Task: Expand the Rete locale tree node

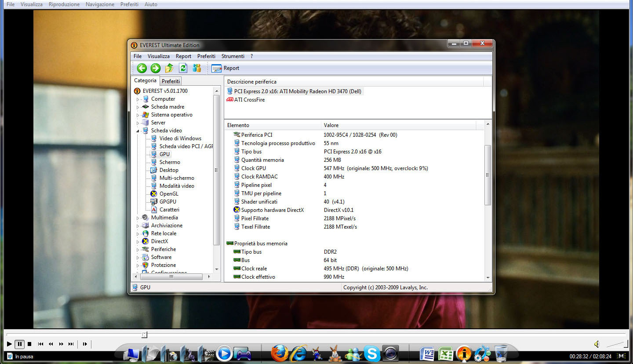Action: click(x=138, y=234)
